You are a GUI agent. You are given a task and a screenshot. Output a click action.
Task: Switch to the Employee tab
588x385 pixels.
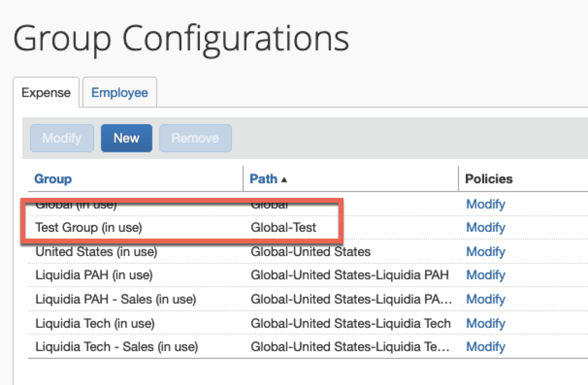click(x=119, y=93)
